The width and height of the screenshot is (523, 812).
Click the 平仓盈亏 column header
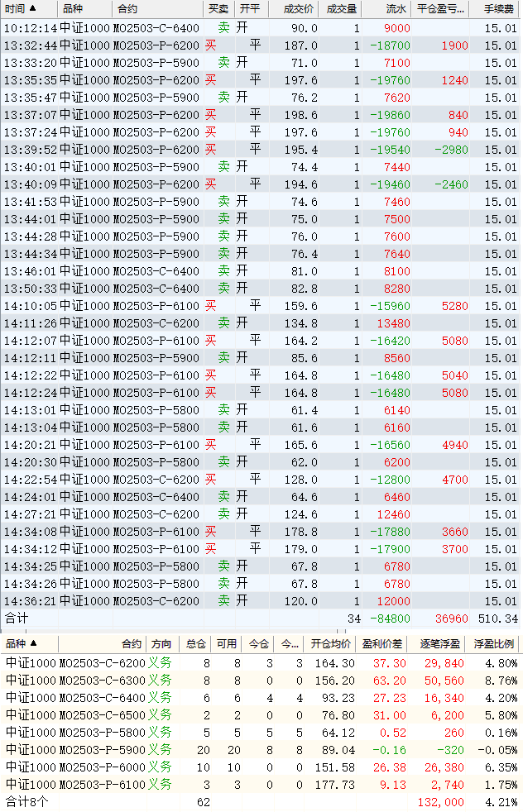(x=440, y=9)
